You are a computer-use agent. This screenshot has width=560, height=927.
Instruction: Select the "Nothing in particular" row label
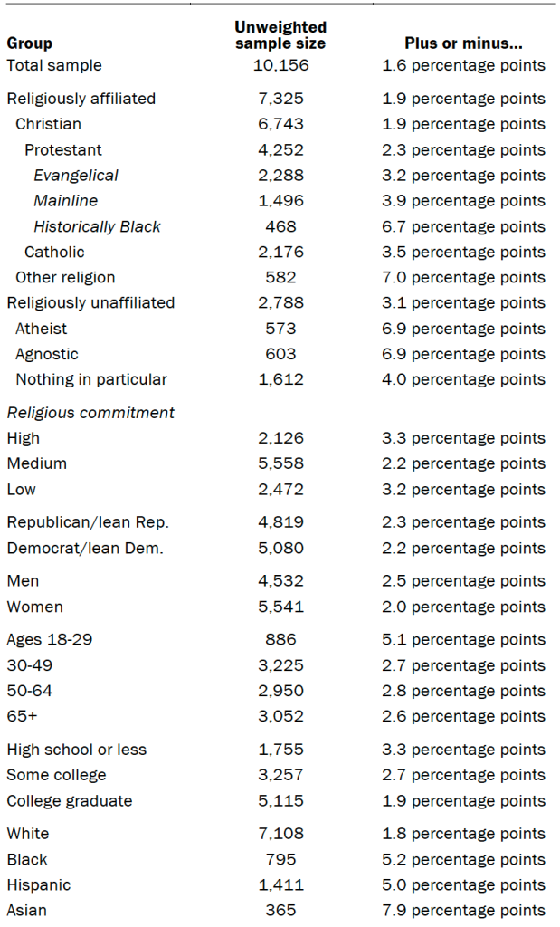(90, 379)
